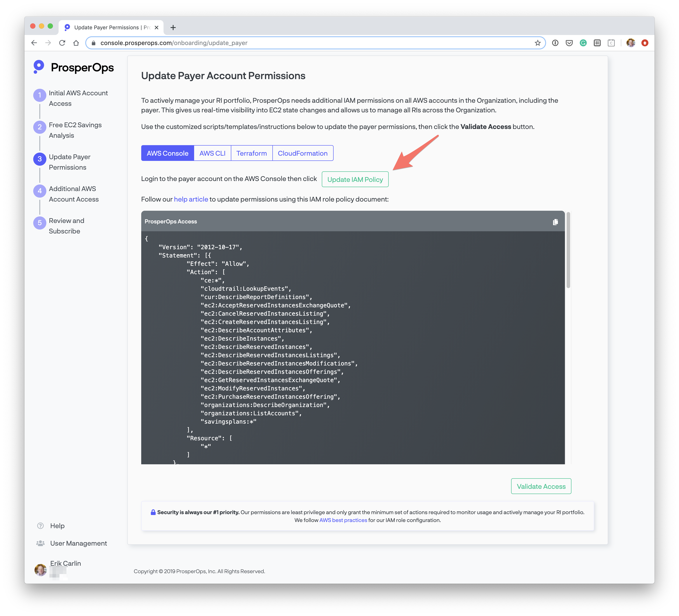
Task: Click "ec2:DescribeInstances" in the policy
Action: tap(242, 339)
